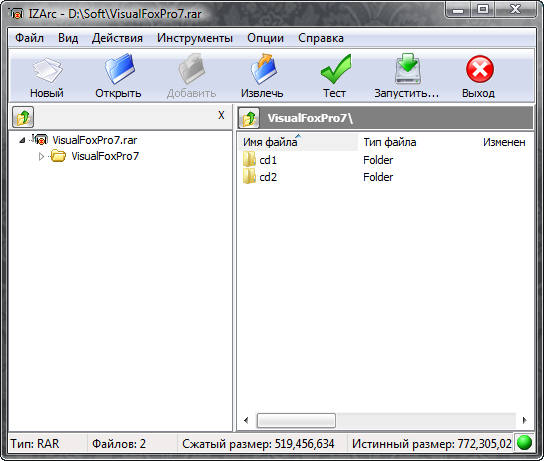Run the archive test with the Тест checkmark
Image resolution: width=544 pixels, height=461 pixels.
tap(335, 69)
